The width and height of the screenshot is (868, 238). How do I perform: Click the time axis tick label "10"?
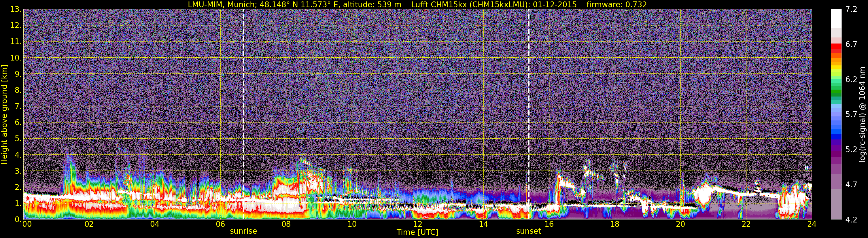pyautogui.click(x=352, y=224)
